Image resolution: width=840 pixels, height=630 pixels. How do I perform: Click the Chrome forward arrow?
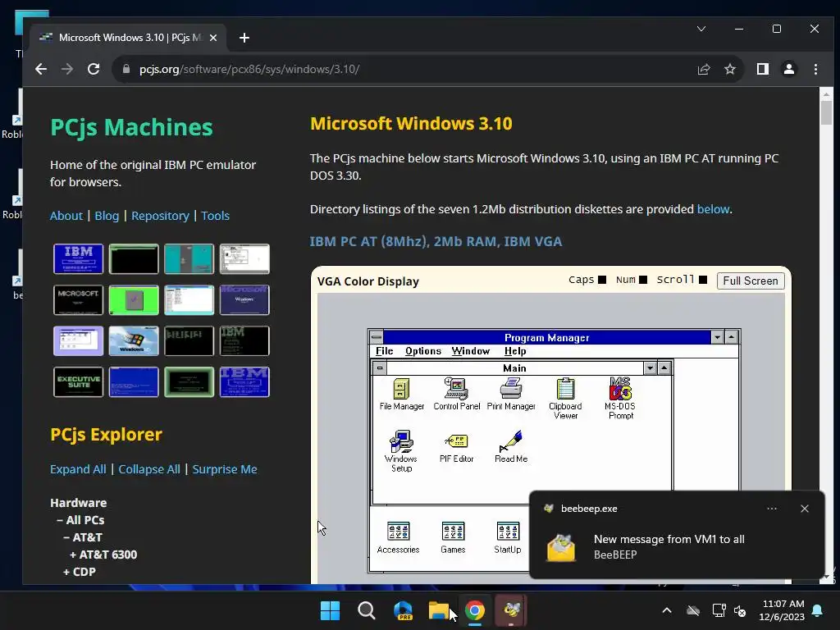coord(67,69)
